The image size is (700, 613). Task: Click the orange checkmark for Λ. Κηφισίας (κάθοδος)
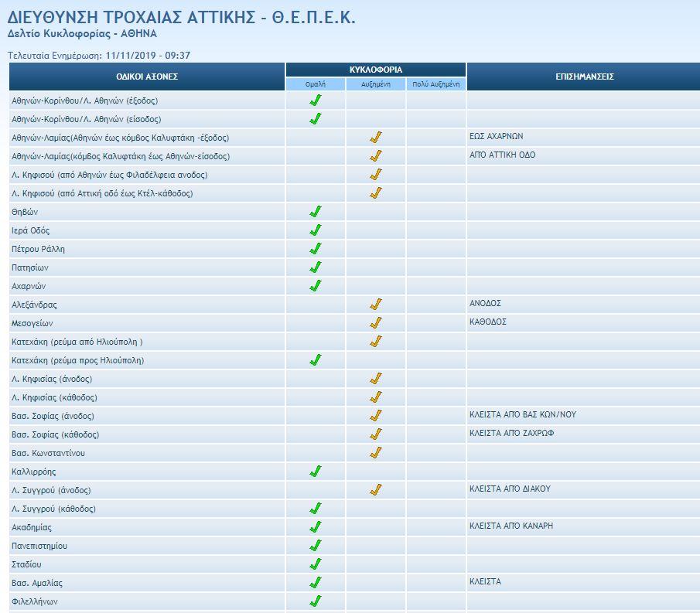pyautogui.click(x=376, y=397)
